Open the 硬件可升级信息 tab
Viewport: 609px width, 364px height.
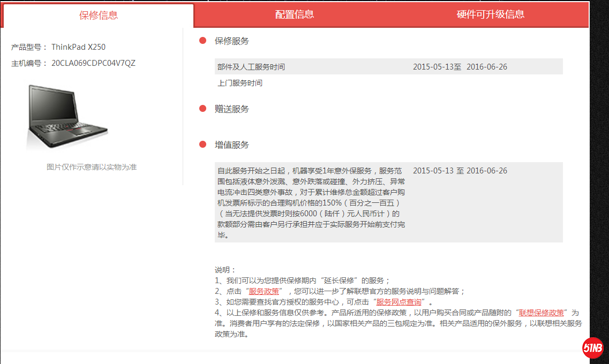click(490, 14)
